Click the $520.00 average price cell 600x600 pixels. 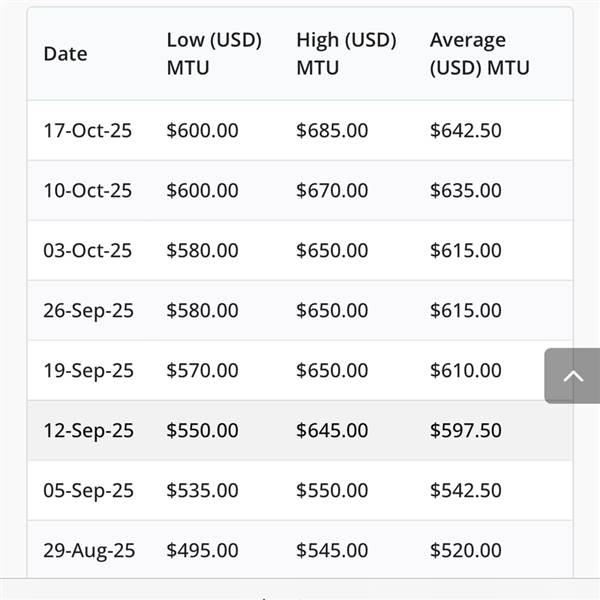(x=466, y=551)
